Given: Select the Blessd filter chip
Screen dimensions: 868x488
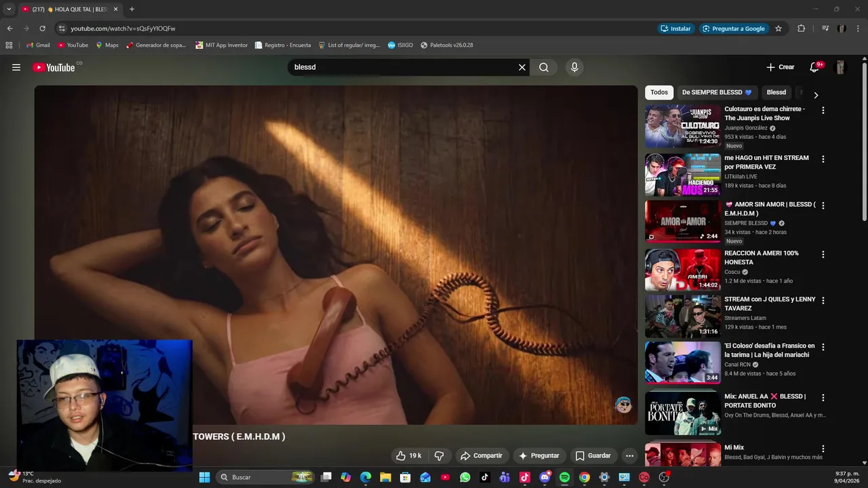Looking at the screenshot, I should tap(776, 92).
